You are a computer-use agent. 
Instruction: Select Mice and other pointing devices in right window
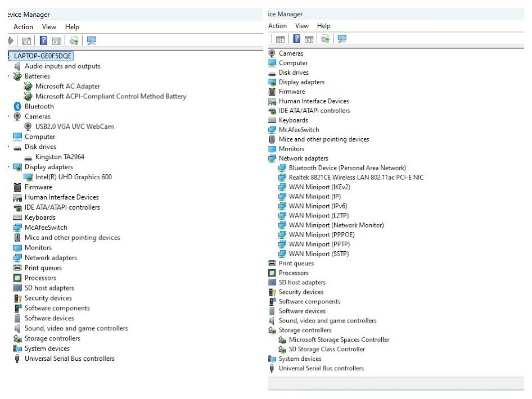(324, 139)
